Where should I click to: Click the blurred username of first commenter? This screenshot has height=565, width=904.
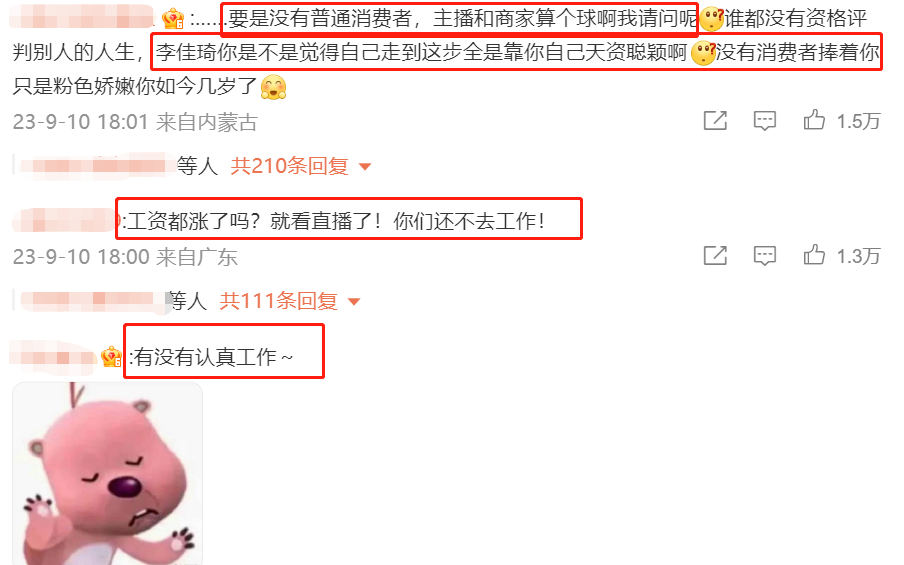tap(82, 17)
